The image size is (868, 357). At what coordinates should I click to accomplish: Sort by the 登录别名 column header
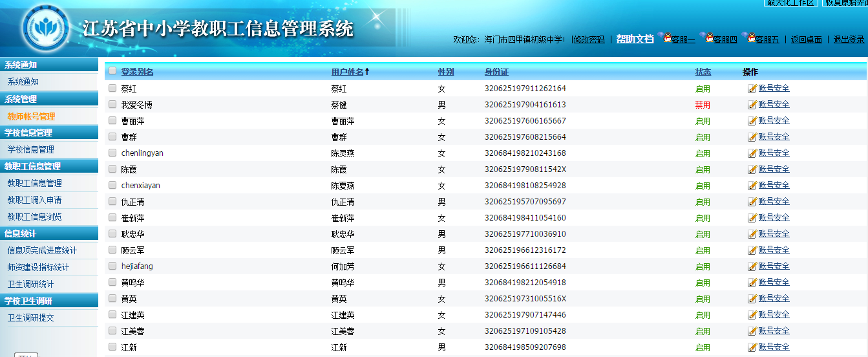point(137,72)
